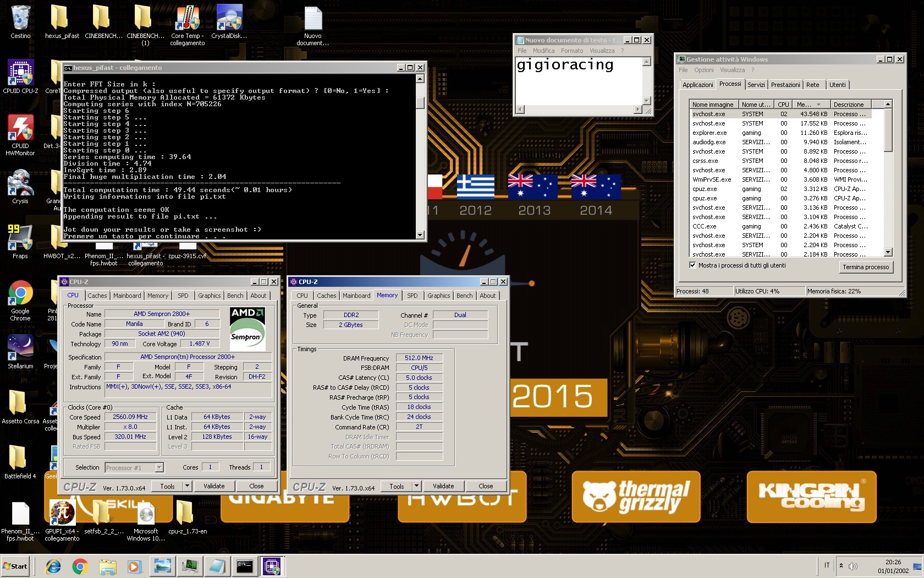924x578 pixels.
Task: Expand the hidden tray icons arrow
Action: (841, 566)
